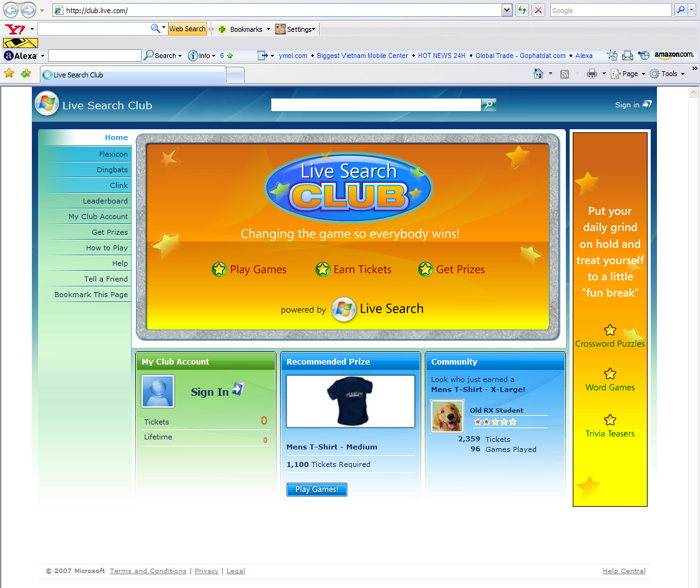700x588 pixels.
Task: Click the RSS feeds icon
Action: (x=564, y=74)
